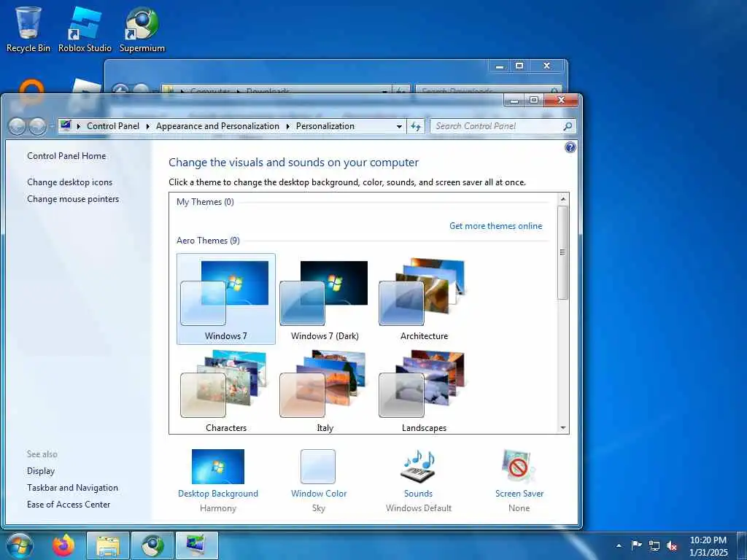747x560 pixels.
Task: Click theme list scrollbar down arrow
Action: coord(563,427)
